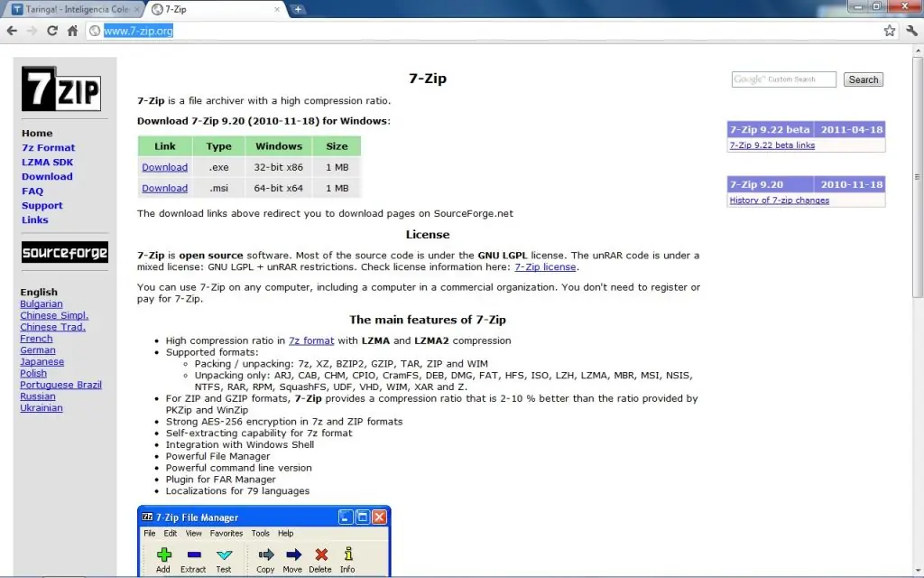Screen dimensions: 924x578
Task: Open the Chrome wrench settings menu
Action: tap(911, 31)
